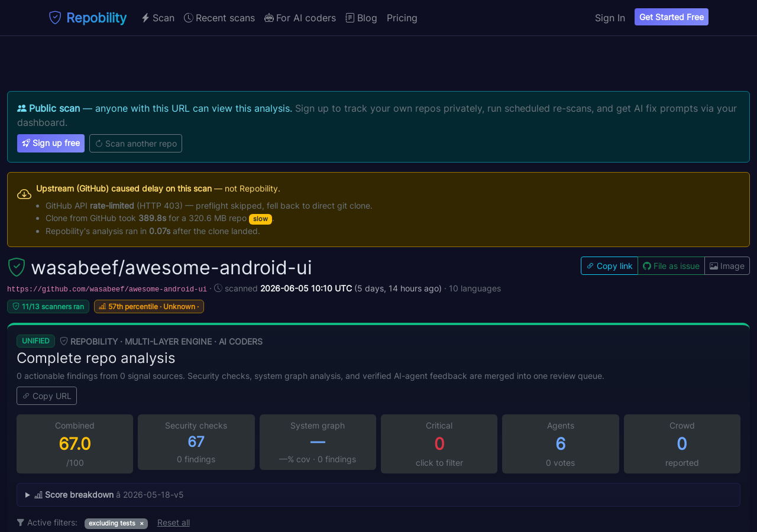Image resolution: width=757 pixels, height=532 pixels.
Task: Click Critical card to filter
Action: [x=439, y=444]
